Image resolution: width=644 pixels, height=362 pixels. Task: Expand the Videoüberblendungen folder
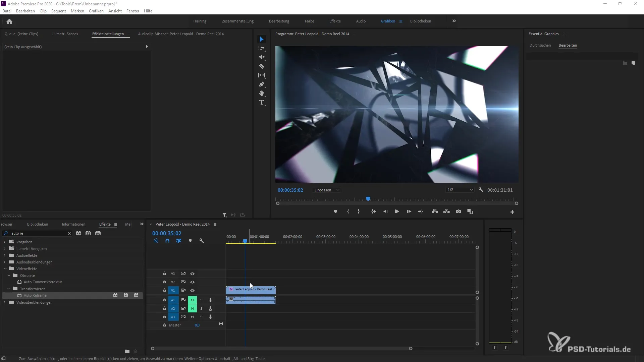click(x=4, y=302)
